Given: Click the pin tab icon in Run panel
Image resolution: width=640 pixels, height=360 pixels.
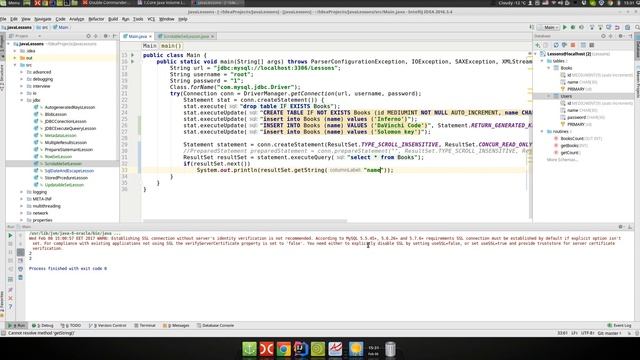Looking at the screenshot, I should (x=11, y=289).
